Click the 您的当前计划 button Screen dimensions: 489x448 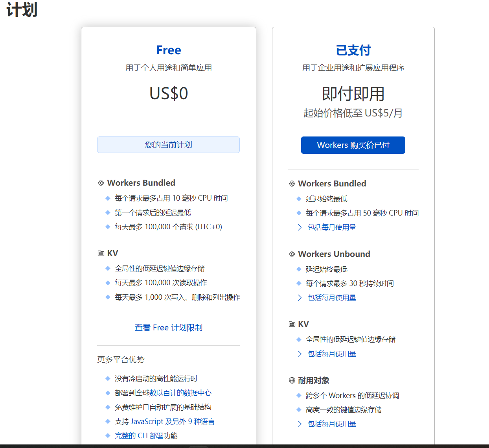pyautogui.click(x=168, y=145)
